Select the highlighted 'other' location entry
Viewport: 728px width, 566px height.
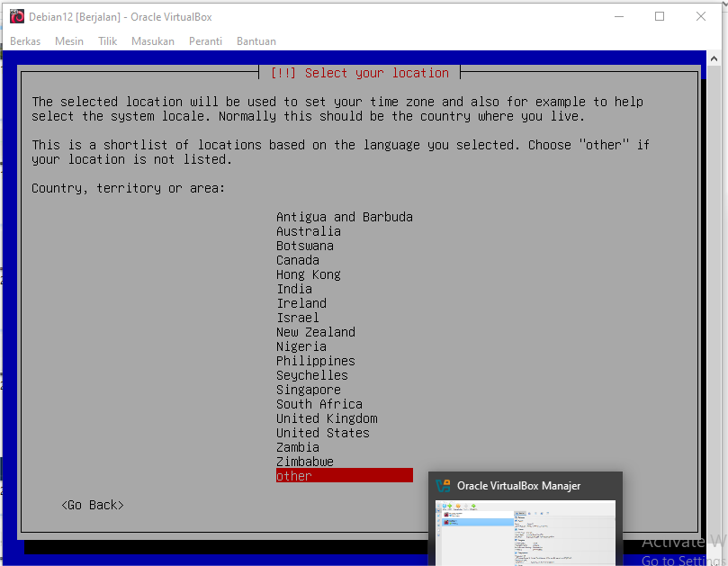(x=294, y=476)
